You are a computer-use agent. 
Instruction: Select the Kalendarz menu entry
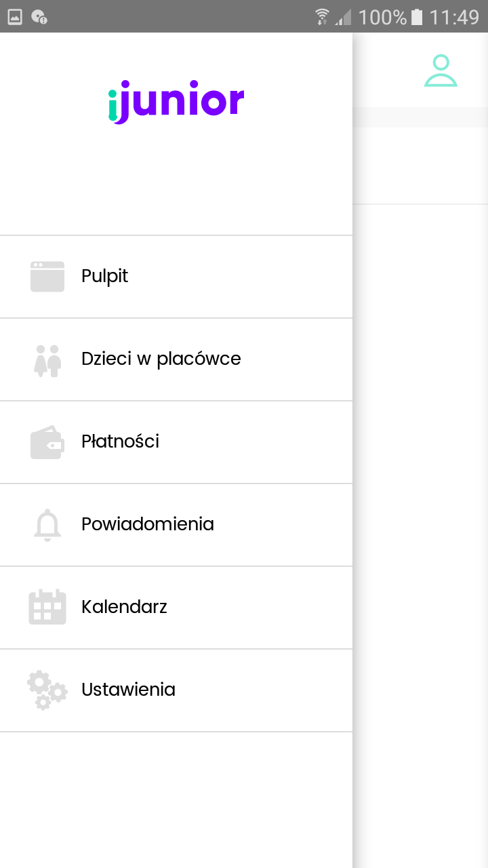(x=125, y=607)
